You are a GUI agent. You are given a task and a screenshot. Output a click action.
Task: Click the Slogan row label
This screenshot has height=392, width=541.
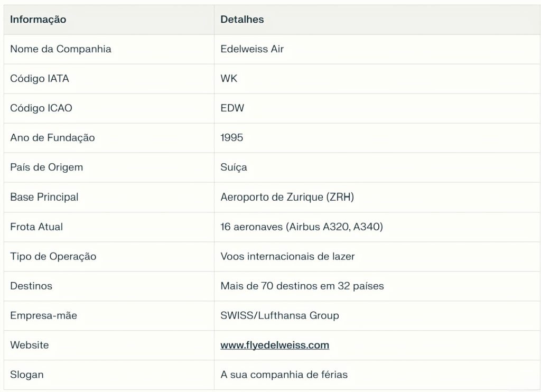pyautogui.click(x=27, y=375)
